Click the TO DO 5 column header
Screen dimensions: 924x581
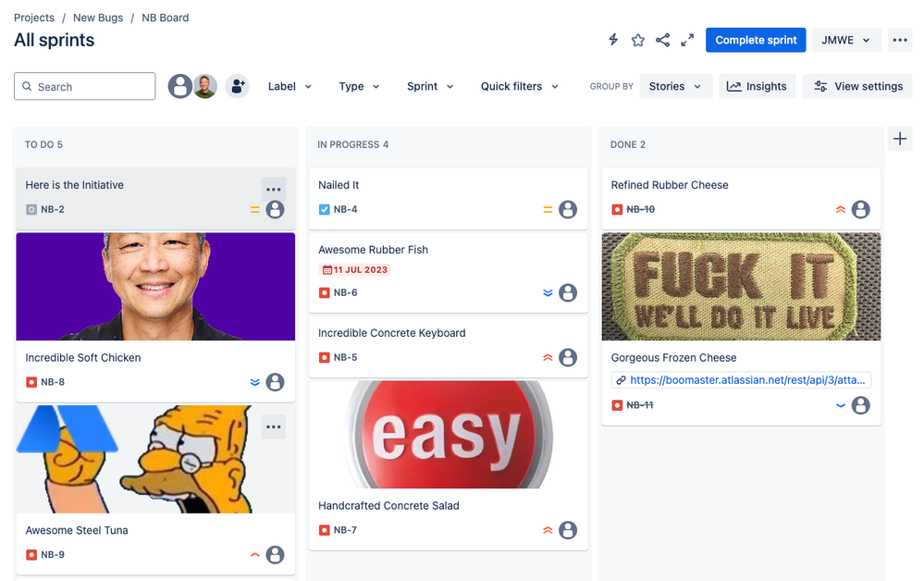43,144
